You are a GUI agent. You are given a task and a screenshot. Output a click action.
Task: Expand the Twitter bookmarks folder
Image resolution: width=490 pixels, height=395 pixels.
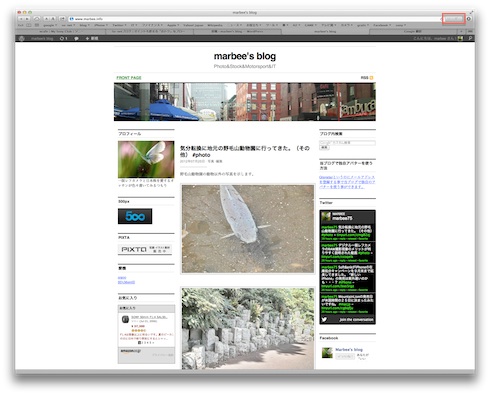pyautogui.click(x=119, y=25)
